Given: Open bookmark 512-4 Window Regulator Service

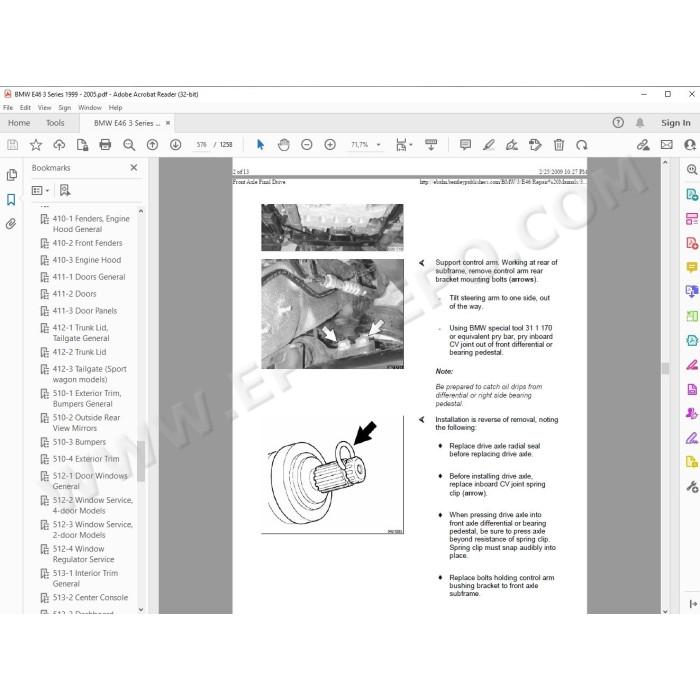Looking at the screenshot, I should point(83,554).
